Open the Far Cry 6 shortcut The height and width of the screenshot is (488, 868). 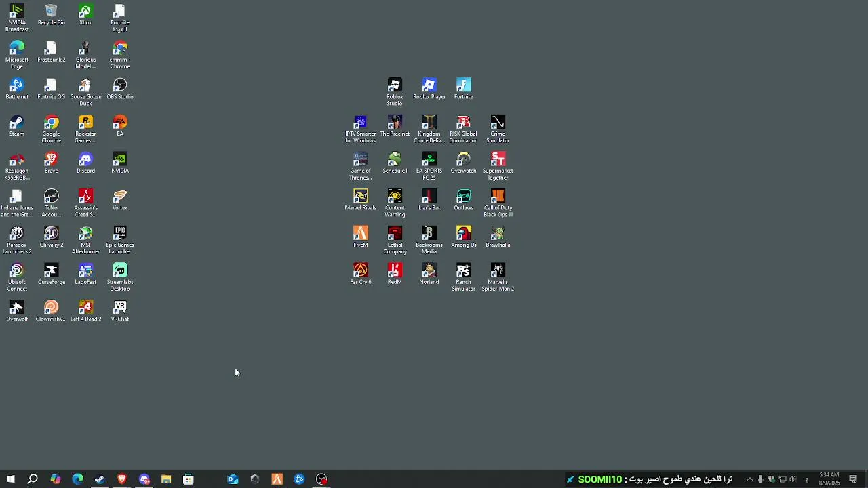click(x=360, y=274)
